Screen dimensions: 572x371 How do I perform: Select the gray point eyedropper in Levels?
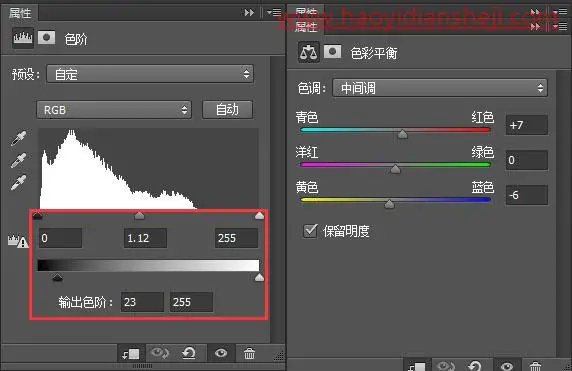(18, 160)
